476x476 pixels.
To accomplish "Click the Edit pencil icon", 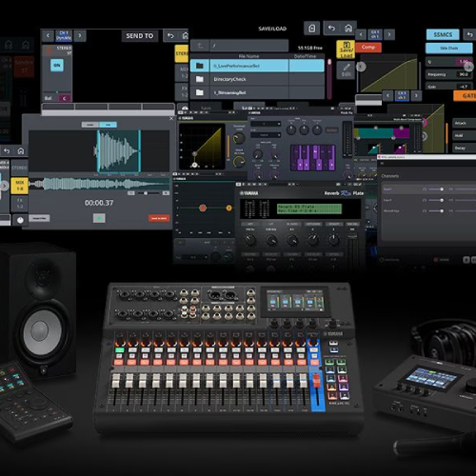I will coord(346,70).
